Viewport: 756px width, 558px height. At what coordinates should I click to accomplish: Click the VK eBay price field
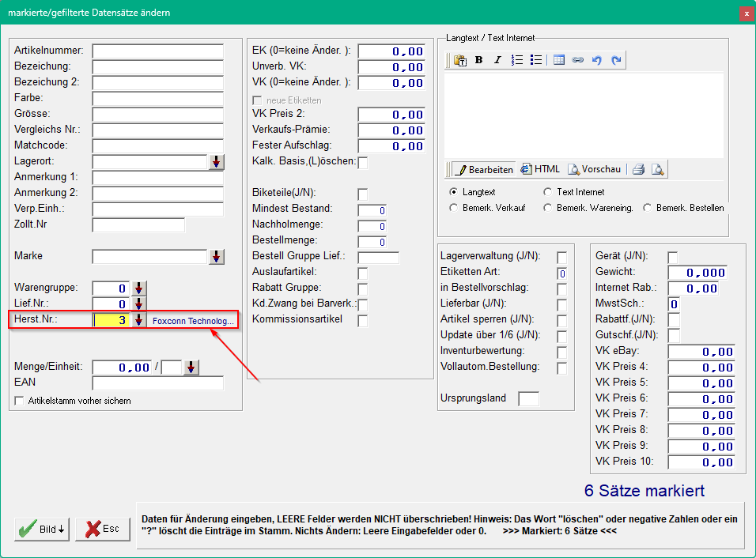[701, 352]
